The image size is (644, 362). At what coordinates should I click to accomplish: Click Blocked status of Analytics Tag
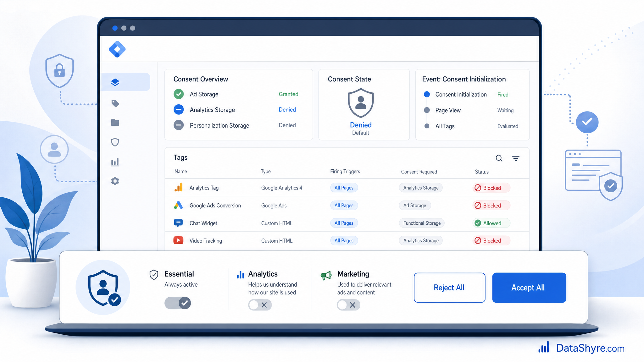[x=491, y=188]
